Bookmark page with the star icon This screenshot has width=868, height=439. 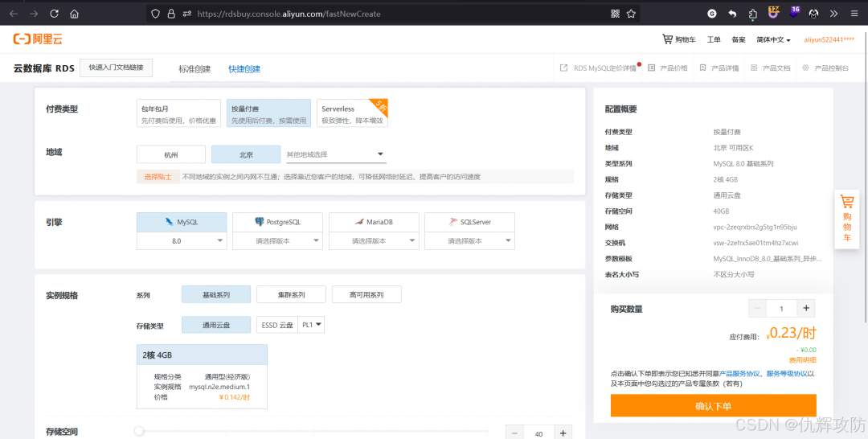[631, 14]
